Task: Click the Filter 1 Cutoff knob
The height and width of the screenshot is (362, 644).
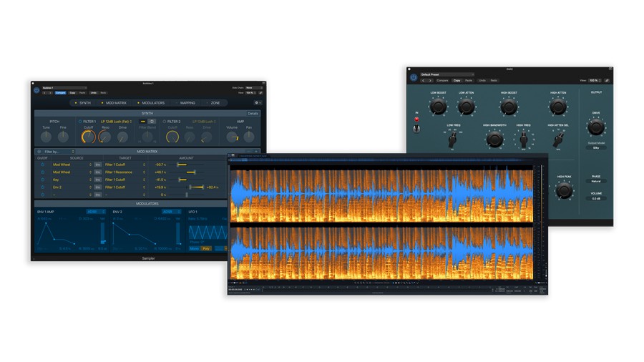Action: pyautogui.click(x=89, y=136)
